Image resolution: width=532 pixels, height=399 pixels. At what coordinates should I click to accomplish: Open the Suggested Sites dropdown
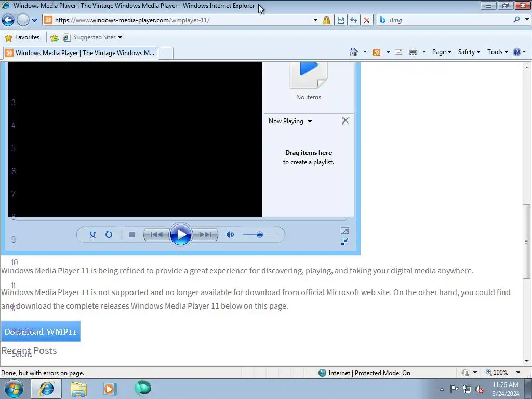point(92,37)
